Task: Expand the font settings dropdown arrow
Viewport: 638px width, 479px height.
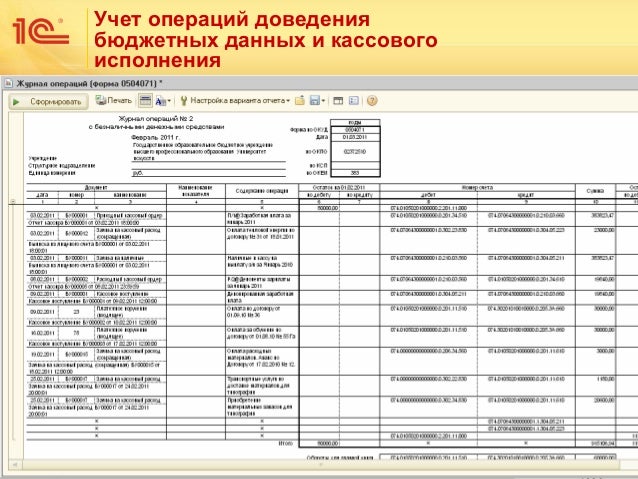Action: click(170, 101)
